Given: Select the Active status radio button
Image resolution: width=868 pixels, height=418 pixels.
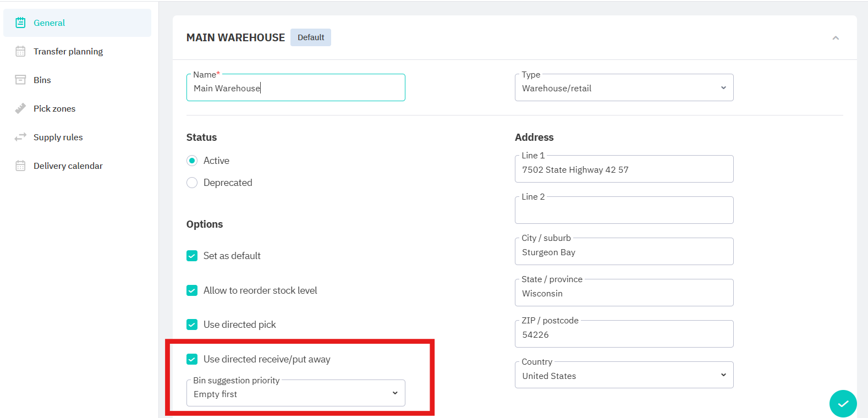Looking at the screenshot, I should pos(192,161).
